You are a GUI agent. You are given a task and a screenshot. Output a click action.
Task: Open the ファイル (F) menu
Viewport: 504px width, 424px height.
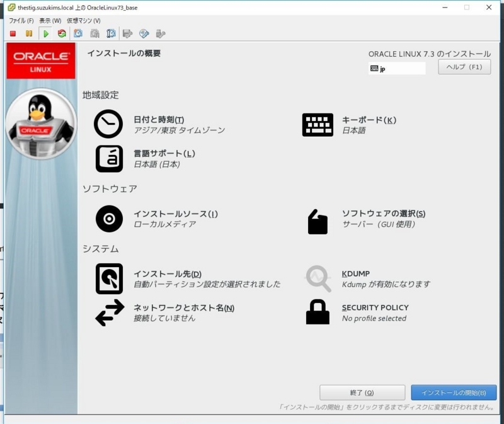pyautogui.click(x=21, y=21)
